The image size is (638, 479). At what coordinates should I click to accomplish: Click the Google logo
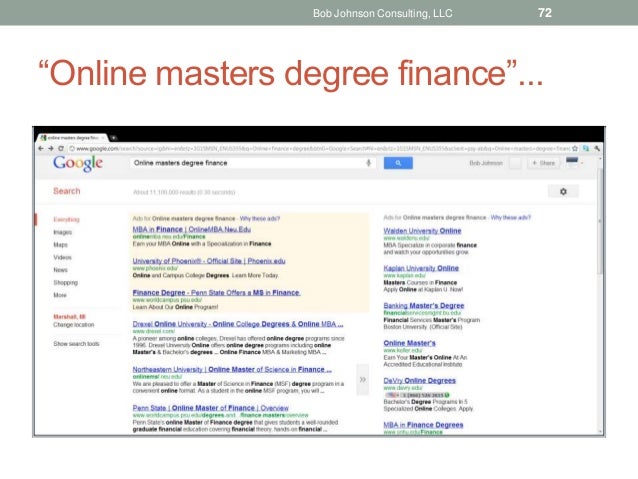pyautogui.click(x=78, y=164)
